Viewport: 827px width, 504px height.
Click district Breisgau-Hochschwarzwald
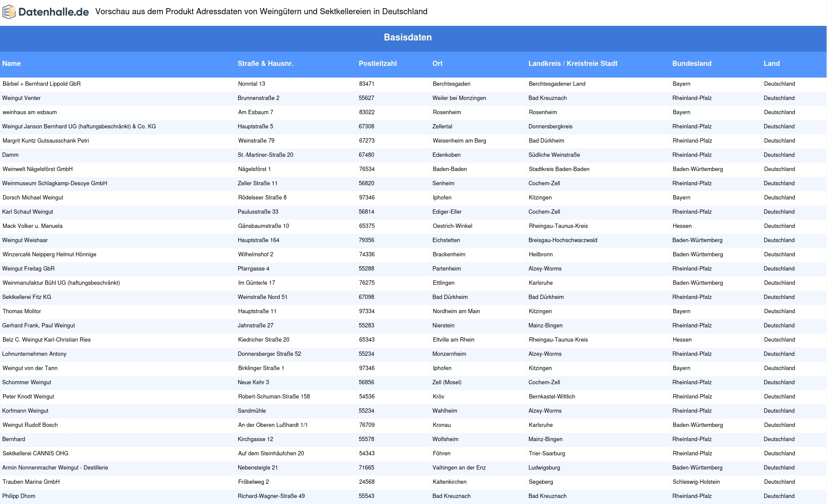pyautogui.click(x=563, y=240)
